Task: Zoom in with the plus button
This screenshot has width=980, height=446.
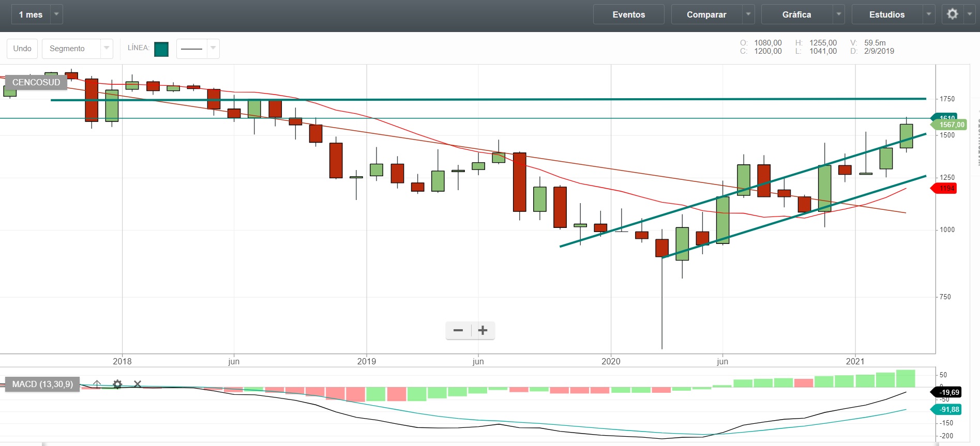Action: [x=483, y=330]
